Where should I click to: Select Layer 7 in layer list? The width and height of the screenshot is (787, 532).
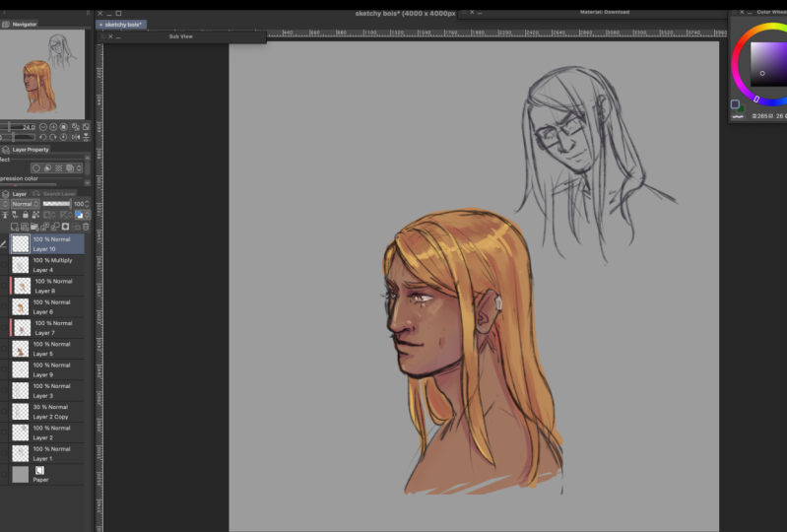tap(47, 328)
